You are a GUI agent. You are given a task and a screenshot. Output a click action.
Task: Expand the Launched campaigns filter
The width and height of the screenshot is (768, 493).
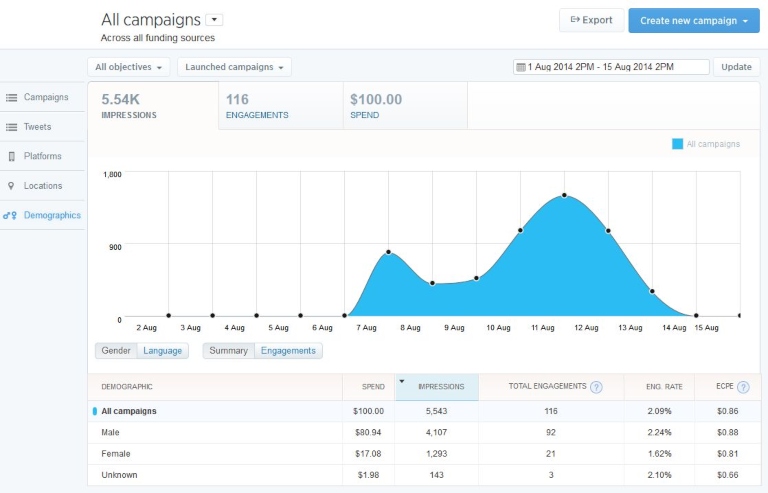(236, 67)
